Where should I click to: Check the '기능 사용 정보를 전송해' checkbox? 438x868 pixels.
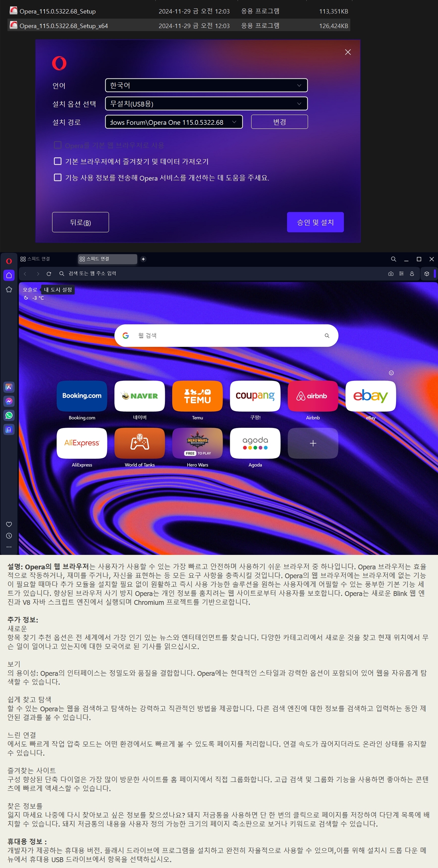click(58, 178)
